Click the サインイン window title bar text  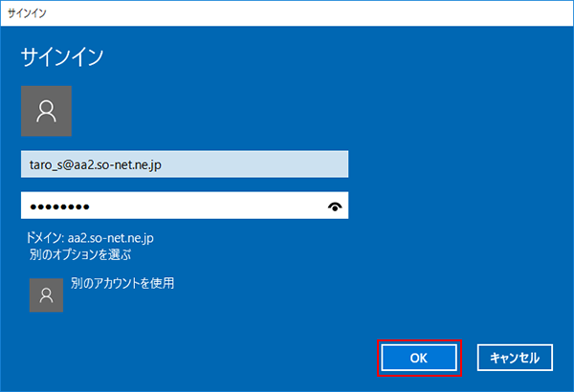(x=28, y=13)
